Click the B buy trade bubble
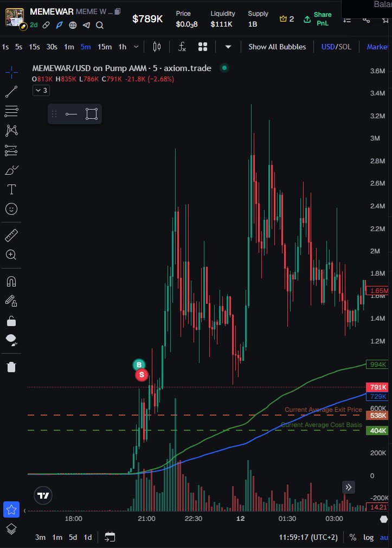The image size is (392, 548). click(x=139, y=365)
